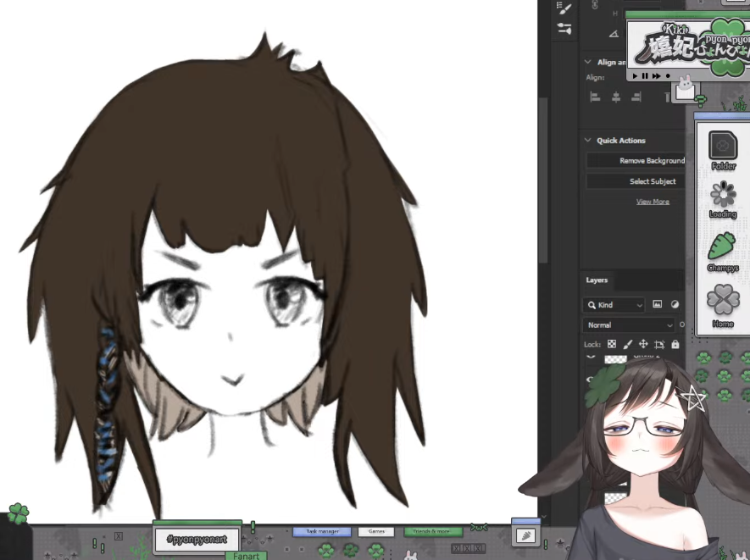
Task: Toggle lock image pixels brush icon
Action: point(628,344)
